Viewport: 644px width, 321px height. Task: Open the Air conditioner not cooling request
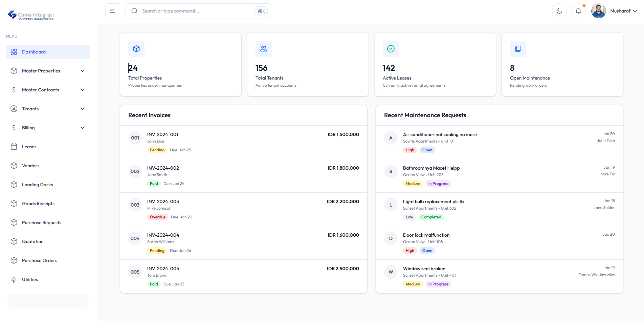tap(499, 142)
